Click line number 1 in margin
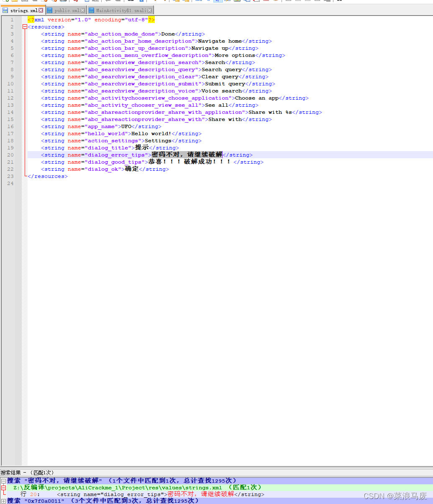The image size is (433, 504). pyautogui.click(x=12, y=20)
